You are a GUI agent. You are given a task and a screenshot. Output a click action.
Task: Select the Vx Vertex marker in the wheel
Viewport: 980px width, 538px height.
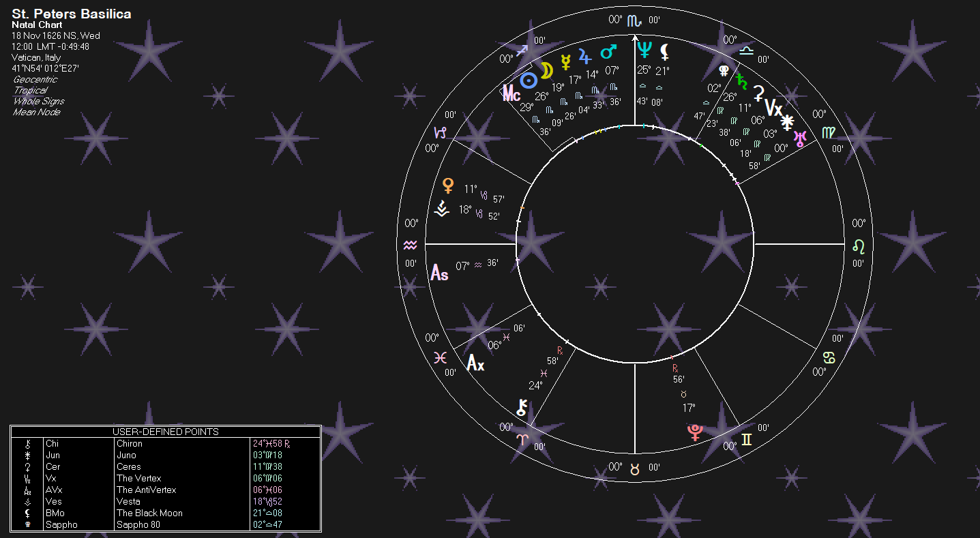click(773, 108)
